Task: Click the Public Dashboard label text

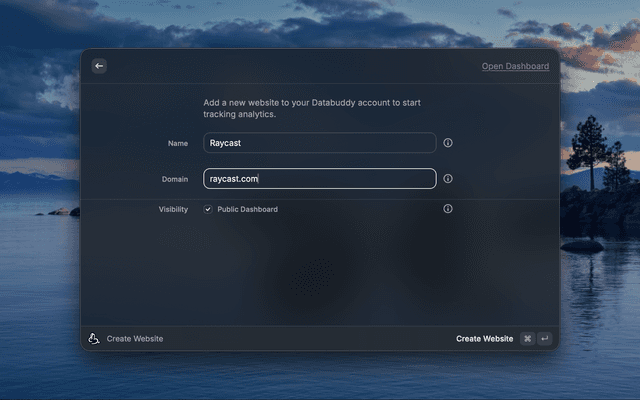Action: (247, 209)
